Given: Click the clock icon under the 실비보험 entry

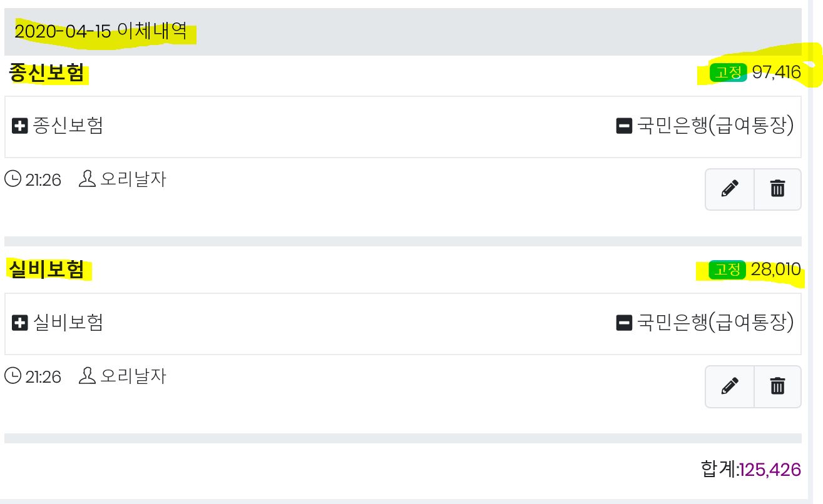Looking at the screenshot, I should [12, 376].
